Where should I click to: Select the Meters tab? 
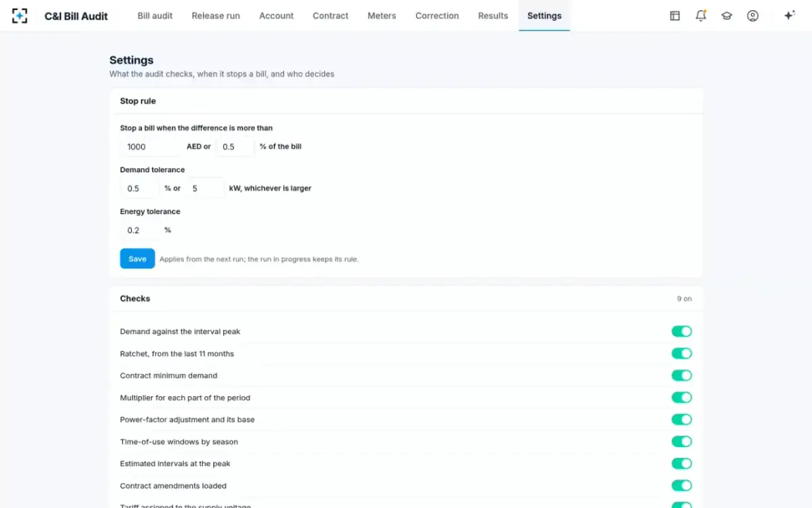[382, 16]
